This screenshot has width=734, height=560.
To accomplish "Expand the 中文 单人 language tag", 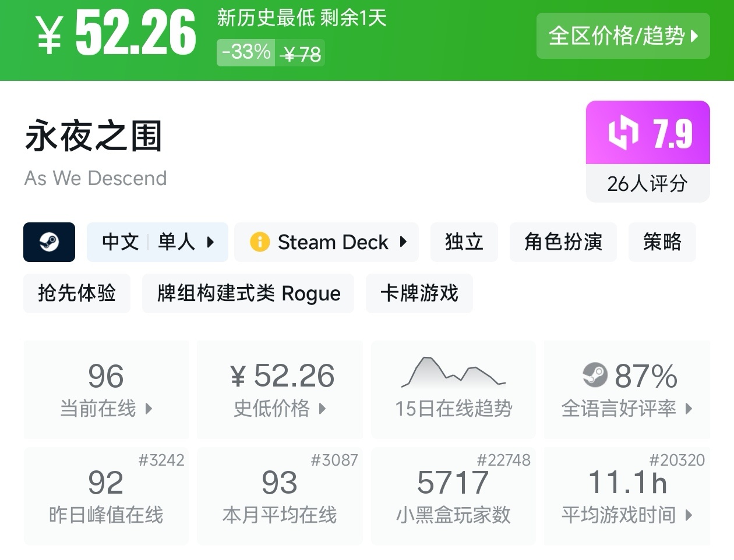I will [157, 242].
